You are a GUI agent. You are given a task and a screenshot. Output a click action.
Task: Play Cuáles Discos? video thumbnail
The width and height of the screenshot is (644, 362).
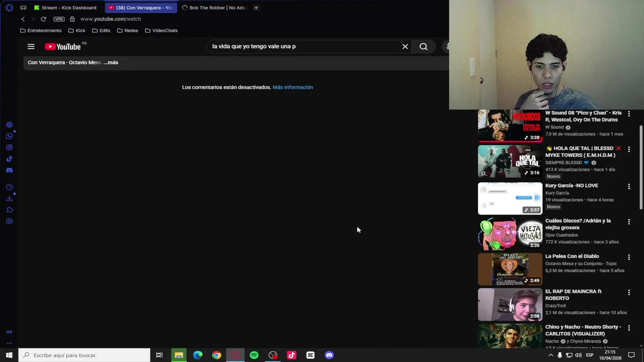click(510, 234)
